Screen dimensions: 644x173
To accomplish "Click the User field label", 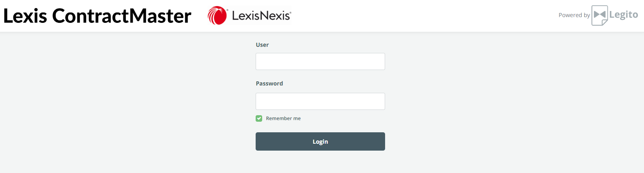I will pyautogui.click(x=262, y=45).
